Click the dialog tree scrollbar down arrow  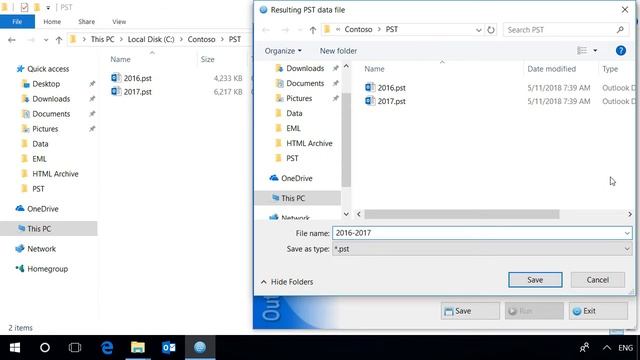tap(346, 214)
